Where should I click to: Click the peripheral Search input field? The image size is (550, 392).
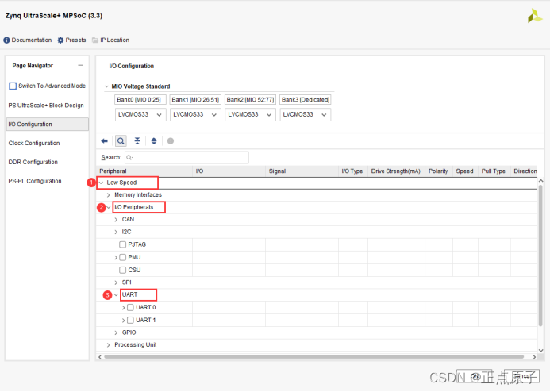187,157
